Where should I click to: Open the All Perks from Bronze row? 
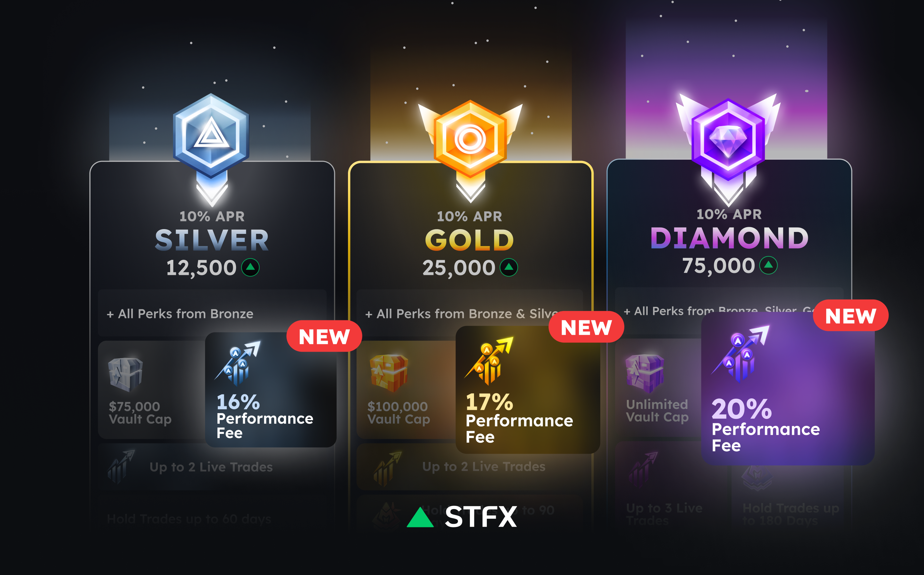212,313
